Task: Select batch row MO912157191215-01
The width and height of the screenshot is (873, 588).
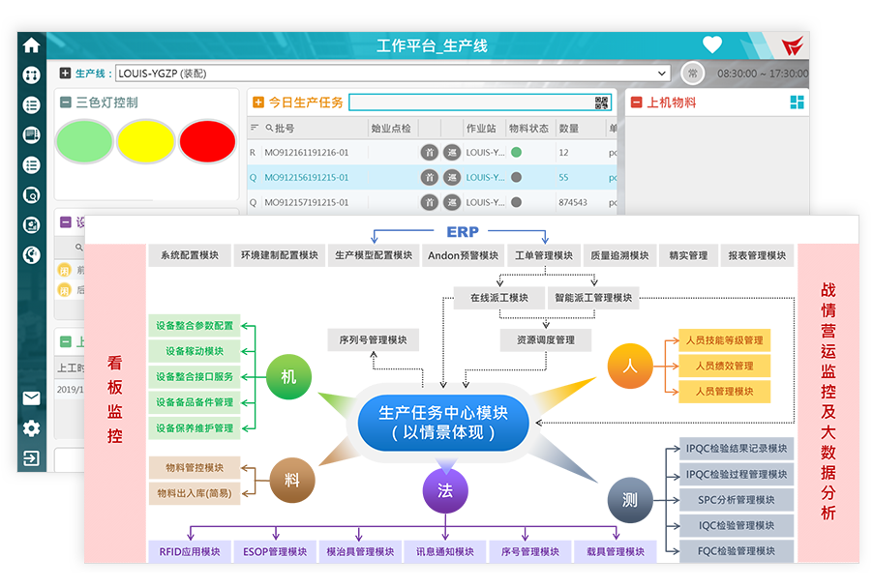Action: (x=306, y=203)
